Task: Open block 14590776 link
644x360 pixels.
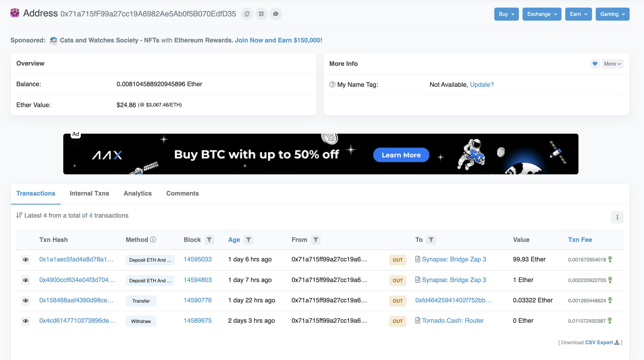Action: (x=197, y=300)
